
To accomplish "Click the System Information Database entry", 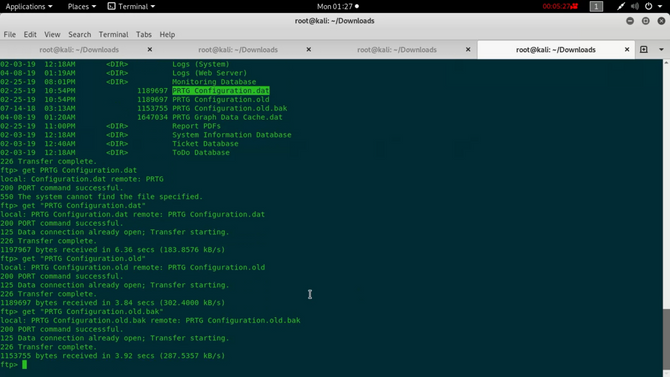I will 232,135.
